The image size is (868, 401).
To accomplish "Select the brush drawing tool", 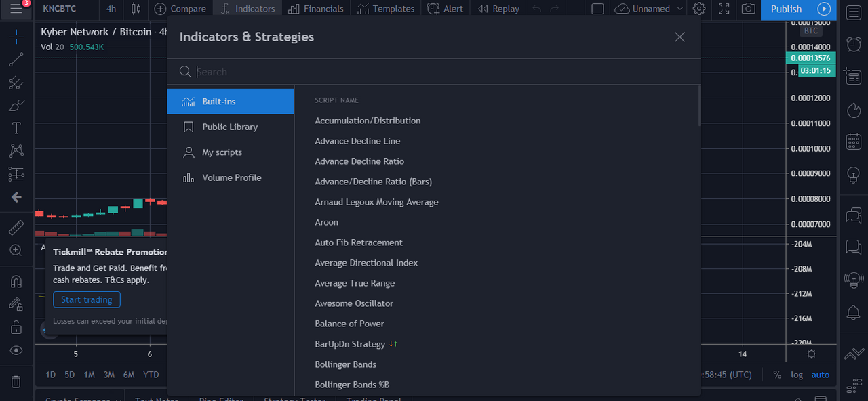I will tap(16, 106).
